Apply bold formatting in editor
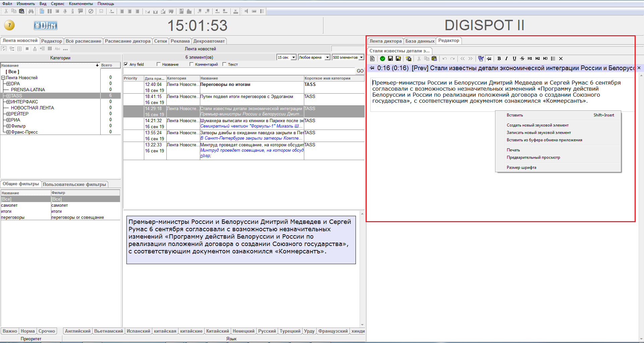644x343 pixels. (499, 58)
